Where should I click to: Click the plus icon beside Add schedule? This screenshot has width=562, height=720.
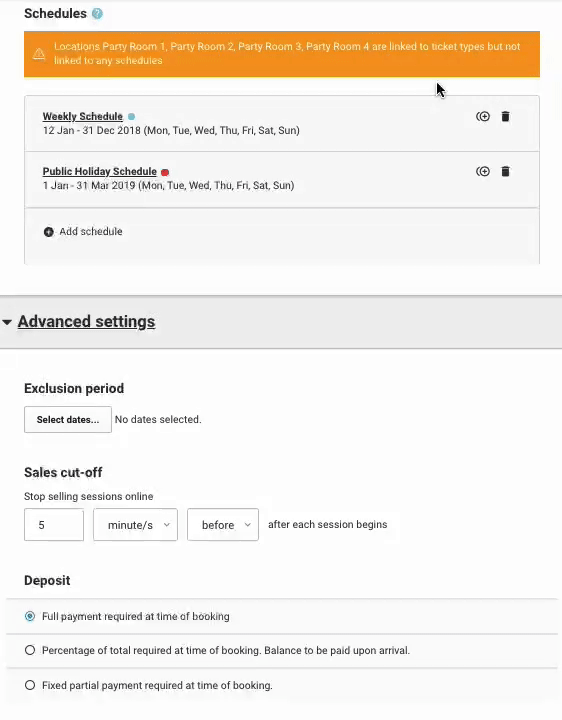pyautogui.click(x=49, y=232)
